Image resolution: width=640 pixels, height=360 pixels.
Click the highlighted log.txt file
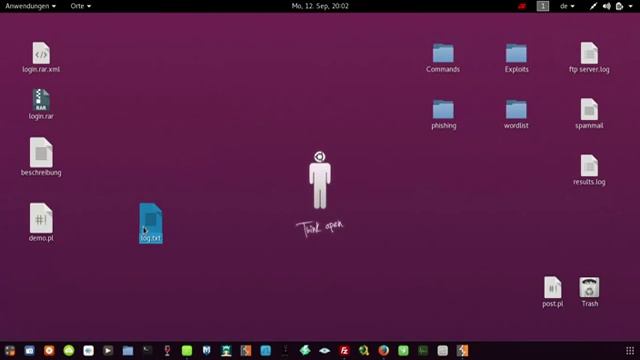[x=151, y=223]
